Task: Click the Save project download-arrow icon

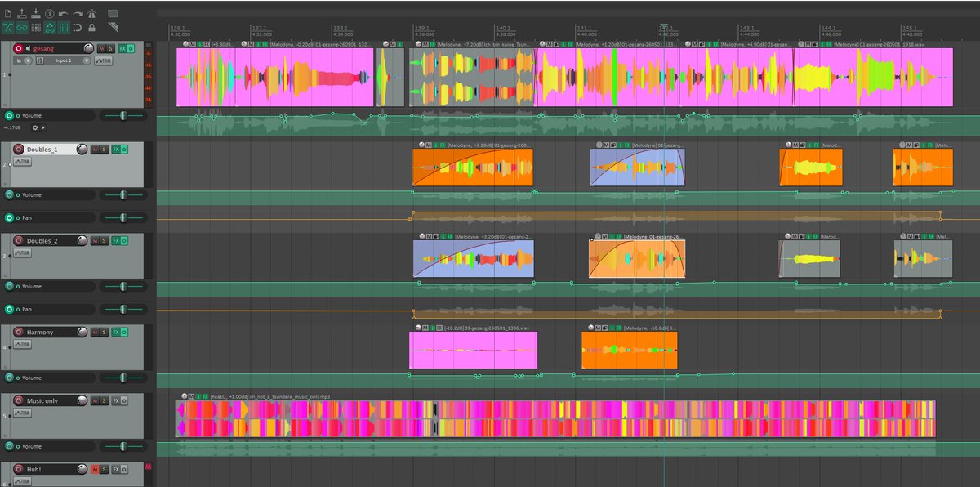Action: click(x=36, y=14)
